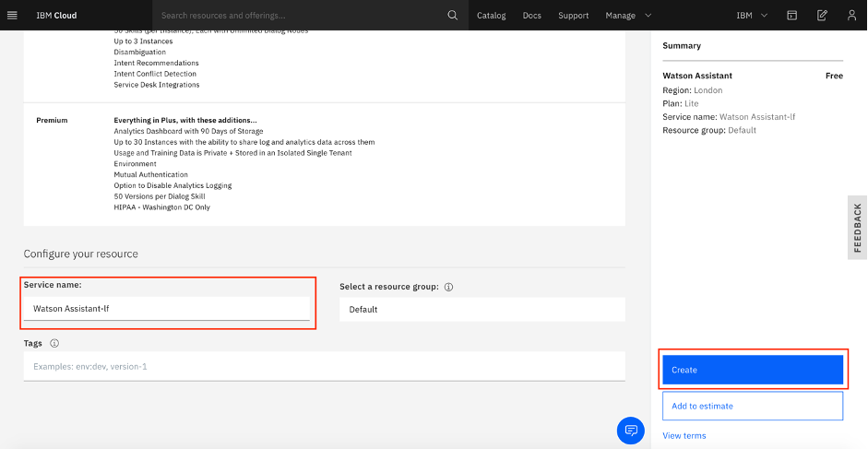This screenshot has width=868, height=449.
Task: Expand the Manage dropdown
Action: 628,16
